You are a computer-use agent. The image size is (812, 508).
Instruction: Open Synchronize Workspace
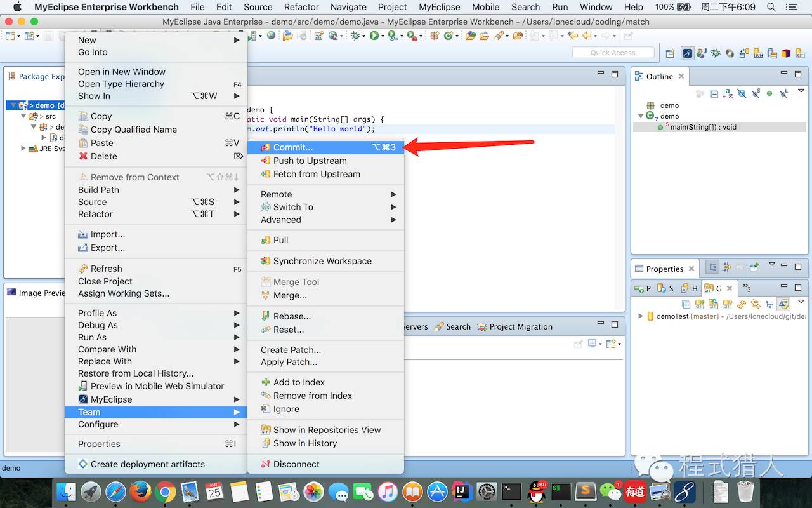(x=325, y=261)
